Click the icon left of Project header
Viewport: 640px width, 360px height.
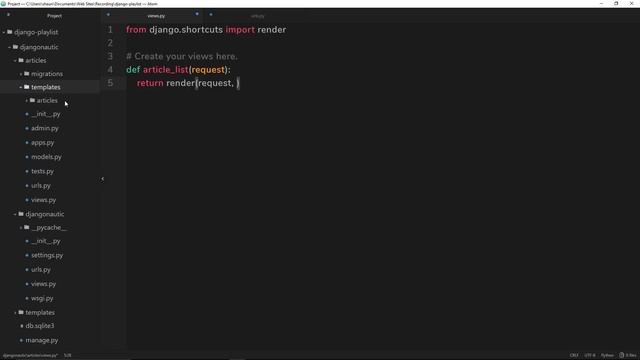pyautogui.click(x=8, y=15)
